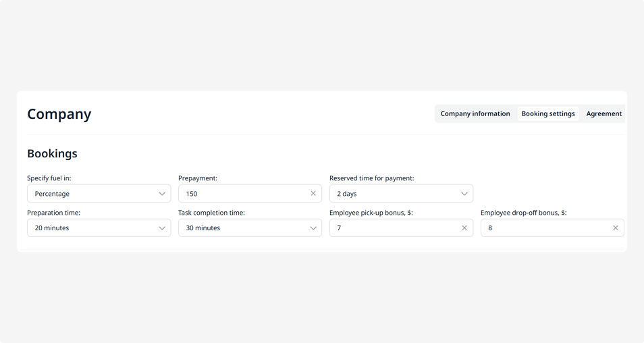Image resolution: width=644 pixels, height=343 pixels.
Task: Click the 'Employee pick-up bonus, $:' label
Action: click(x=372, y=213)
